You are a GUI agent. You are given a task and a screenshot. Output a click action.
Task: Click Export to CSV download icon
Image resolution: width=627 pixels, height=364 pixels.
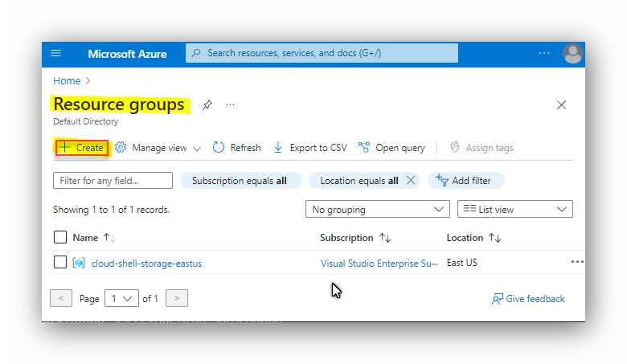(x=278, y=148)
